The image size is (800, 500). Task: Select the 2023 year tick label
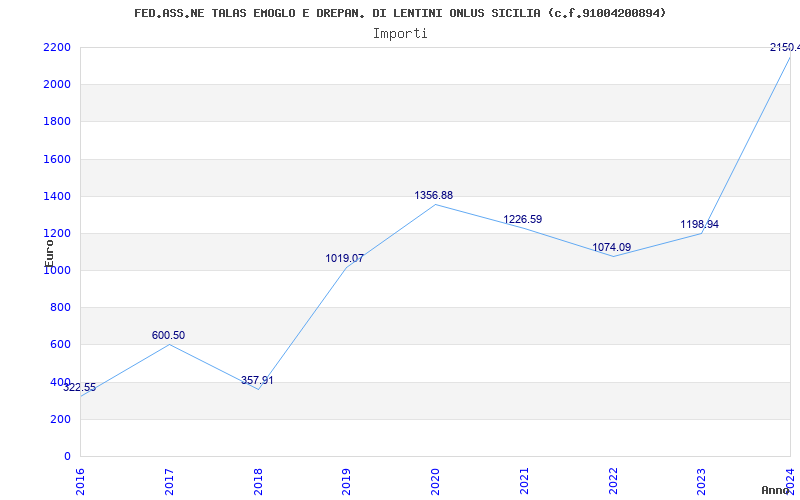click(x=702, y=481)
